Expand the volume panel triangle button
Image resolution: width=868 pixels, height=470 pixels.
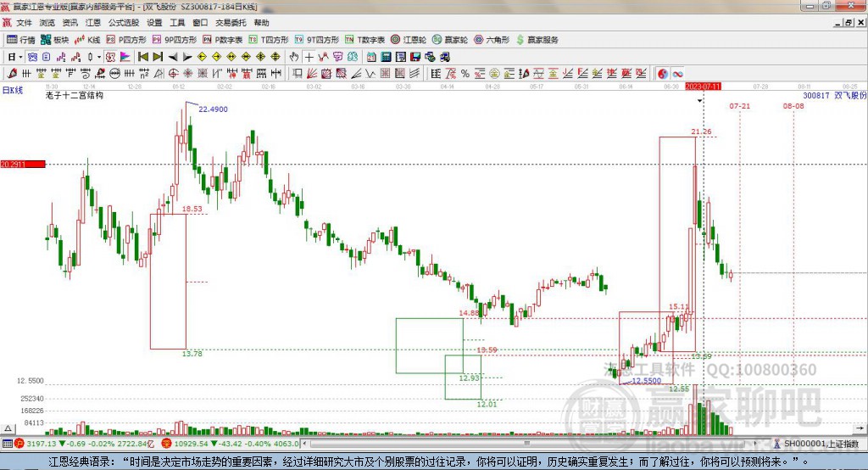point(8,428)
